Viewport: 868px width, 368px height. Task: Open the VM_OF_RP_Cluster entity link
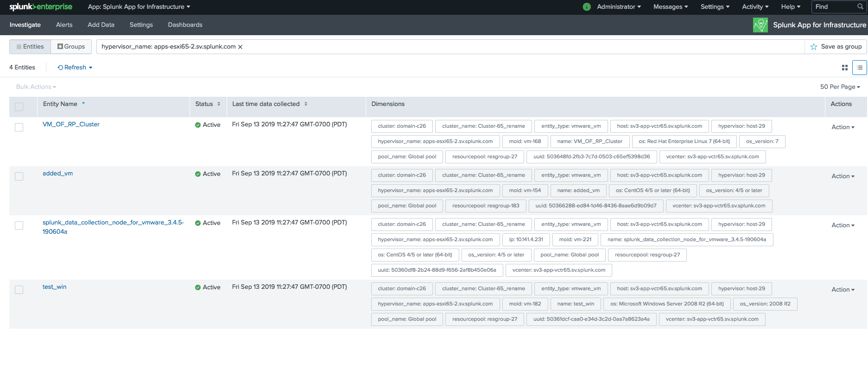tap(71, 125)
